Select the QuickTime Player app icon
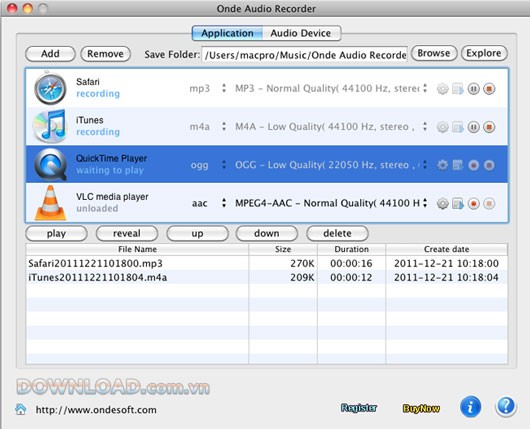Screen dimensions: 530x429 point(50,165)
